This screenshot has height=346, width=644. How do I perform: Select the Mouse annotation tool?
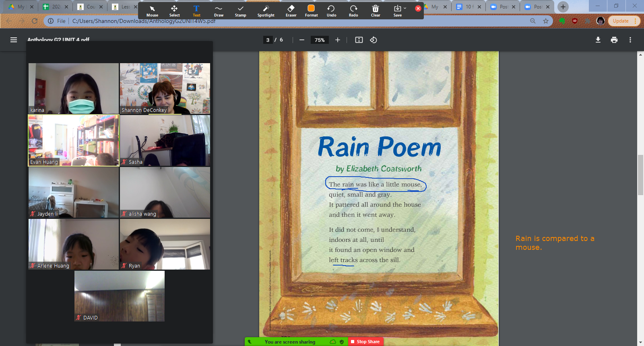point(152,11)
